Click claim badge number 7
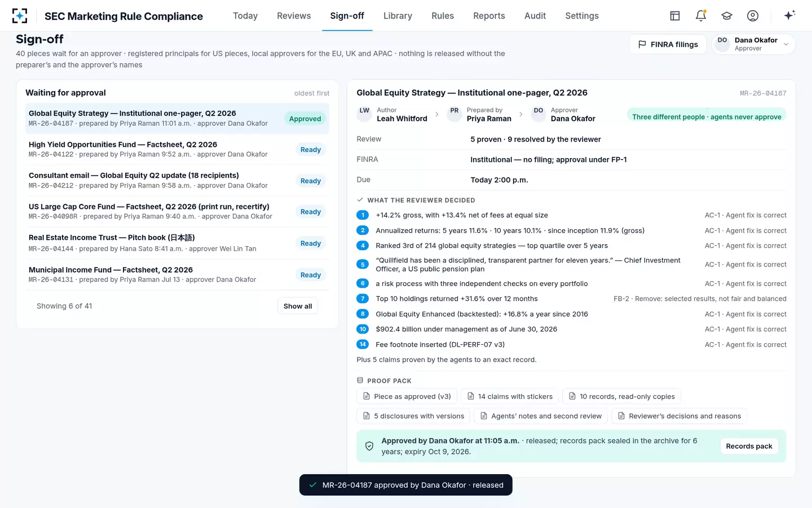The image size is (812, 508). coord(363,299)
